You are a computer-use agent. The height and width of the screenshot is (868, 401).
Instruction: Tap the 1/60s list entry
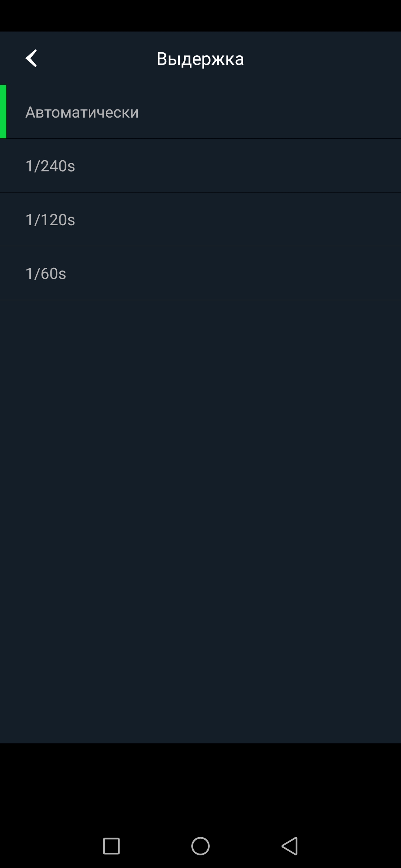(200, 273)
